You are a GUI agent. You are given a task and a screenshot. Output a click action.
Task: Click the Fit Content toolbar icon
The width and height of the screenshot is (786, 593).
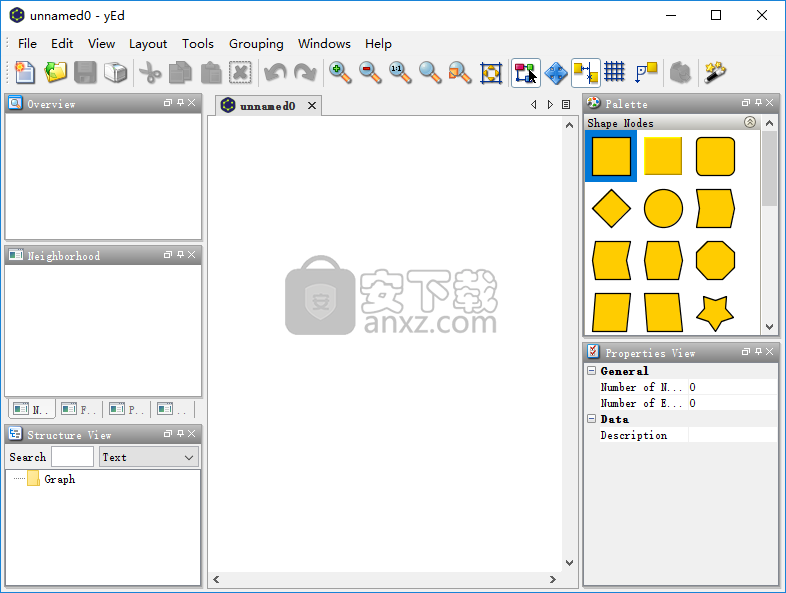(x=491, y=72)
